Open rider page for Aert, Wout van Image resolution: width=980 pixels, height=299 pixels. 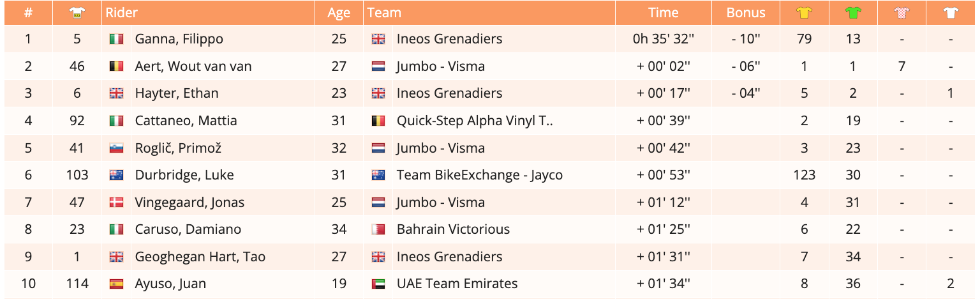tap(193, 66)
